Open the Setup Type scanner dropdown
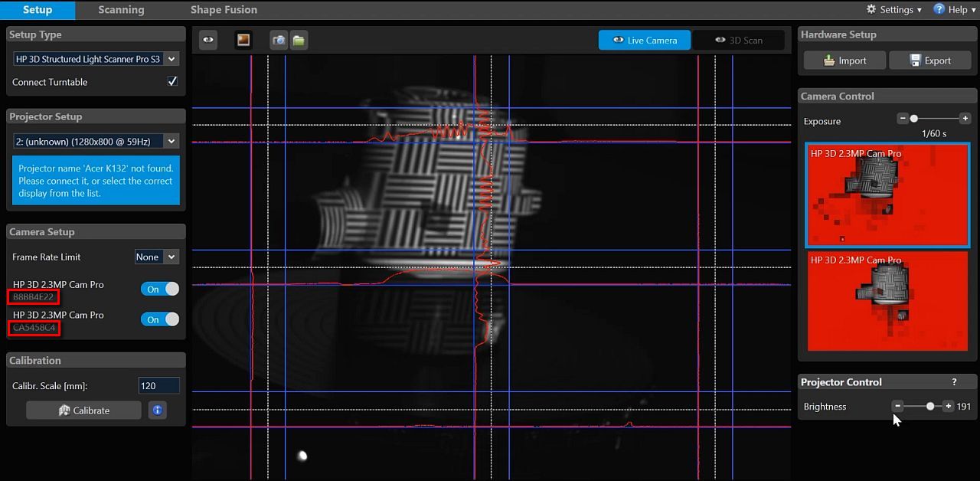This screenshot has width=980, height=481. coord(96,59)
